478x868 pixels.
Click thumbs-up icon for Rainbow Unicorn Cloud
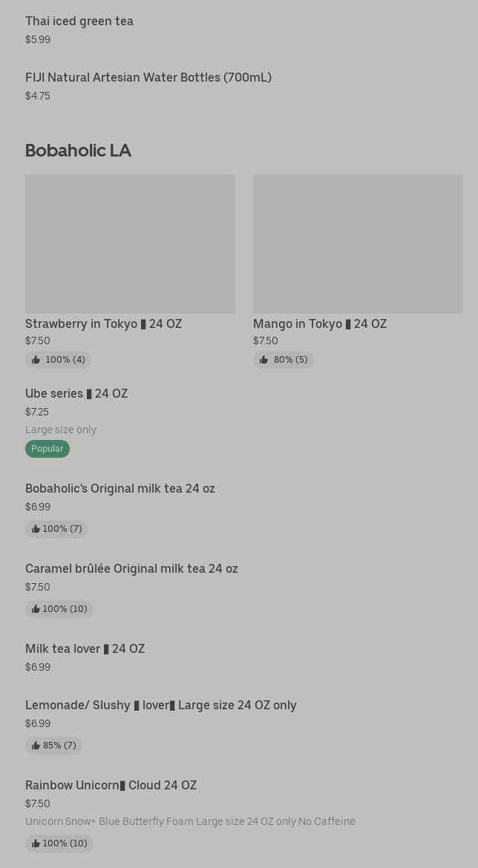pyautogui.click(x=36, y=844)
